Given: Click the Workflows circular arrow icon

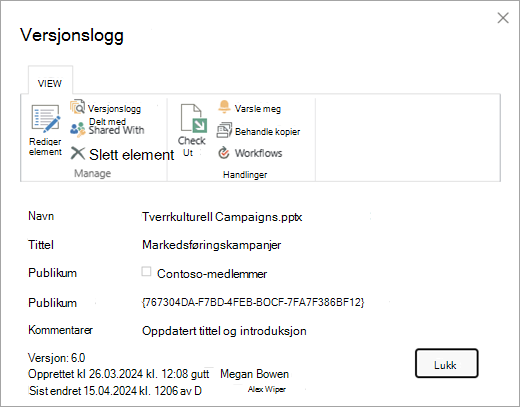Looking at the screenshot, I should (224, 153).
